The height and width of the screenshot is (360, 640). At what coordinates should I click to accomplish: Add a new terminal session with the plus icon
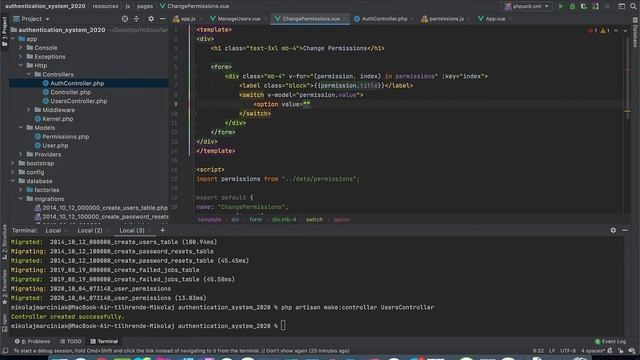coord(162,230)
